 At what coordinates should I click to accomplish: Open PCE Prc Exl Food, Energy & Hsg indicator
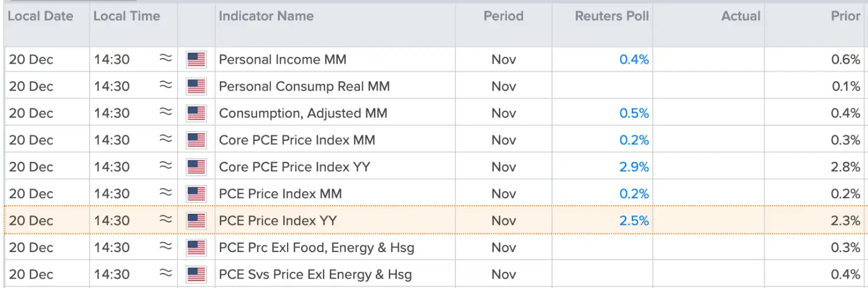tap(317, 248)
